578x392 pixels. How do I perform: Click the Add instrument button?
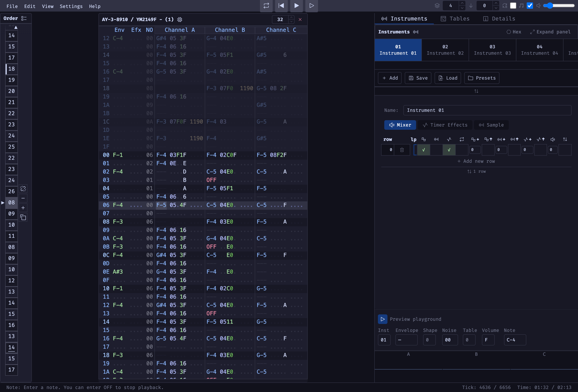click(x=390, y=78)
